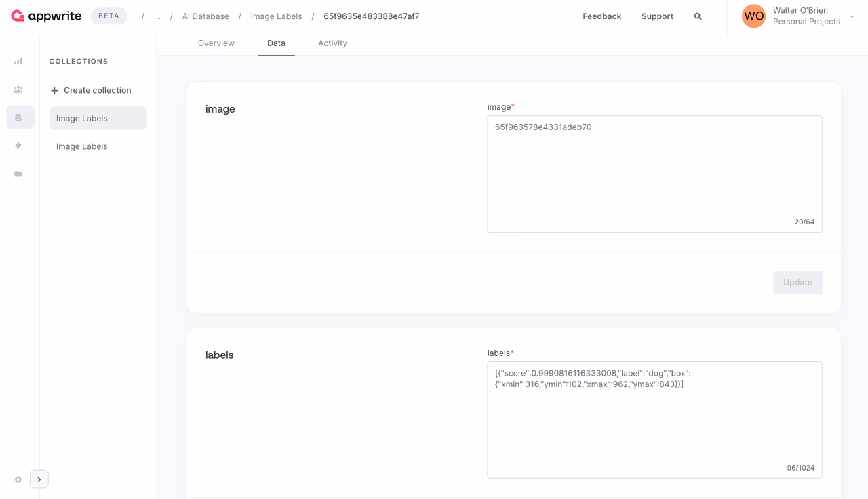This screenshot has height=499, width=868.
Task: Click the plus icon beside Create collection
Action: pos(54,90)
